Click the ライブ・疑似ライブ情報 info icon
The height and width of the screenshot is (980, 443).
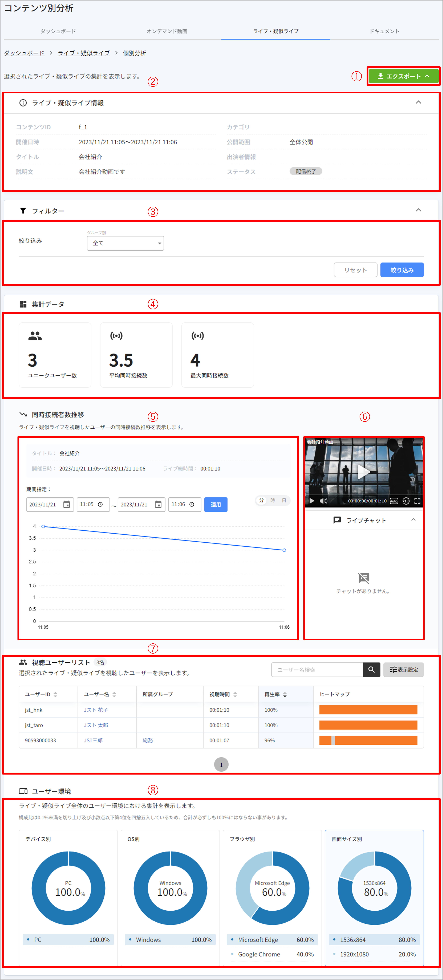coord(23,103)
